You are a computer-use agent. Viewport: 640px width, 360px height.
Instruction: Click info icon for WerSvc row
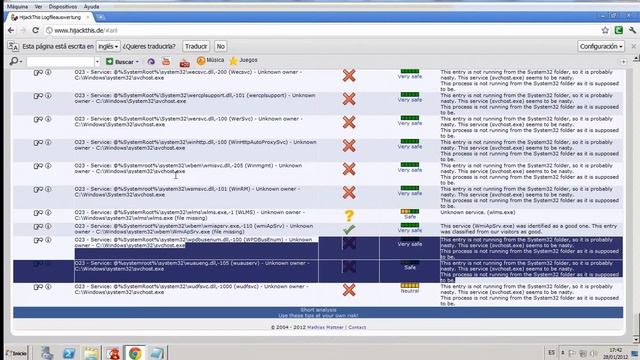click(48, 119)
